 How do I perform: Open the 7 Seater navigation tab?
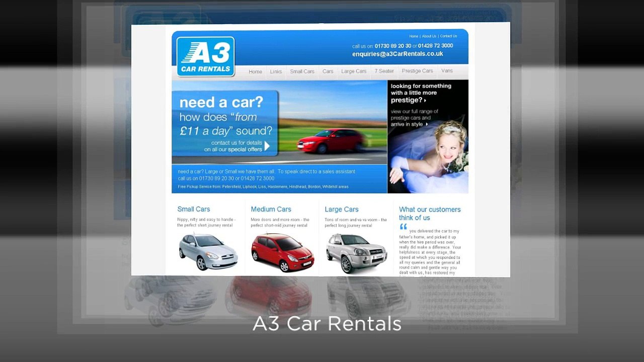tap(384, 71)
